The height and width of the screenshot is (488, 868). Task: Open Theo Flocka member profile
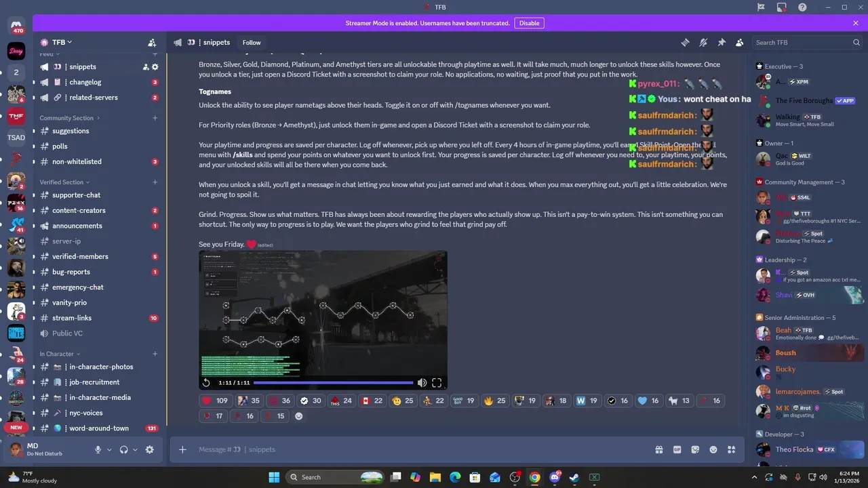[x=811, y=449]
